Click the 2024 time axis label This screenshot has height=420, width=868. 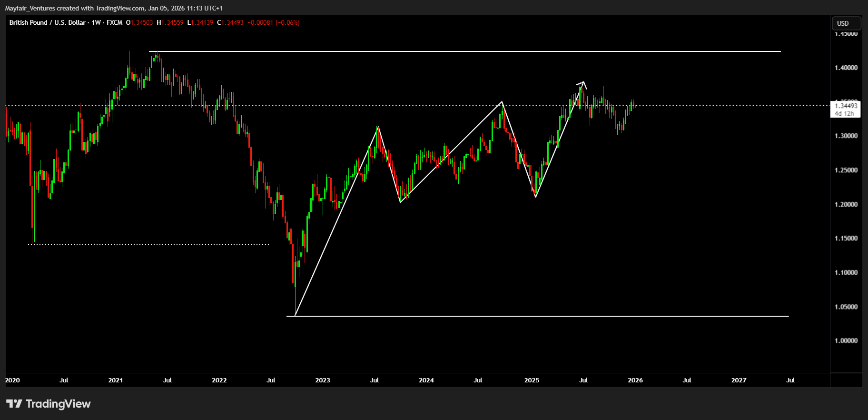pos(426,380)
